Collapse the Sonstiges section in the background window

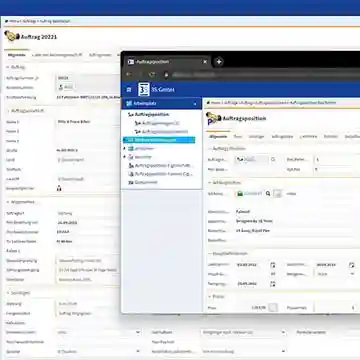[7, 293]
